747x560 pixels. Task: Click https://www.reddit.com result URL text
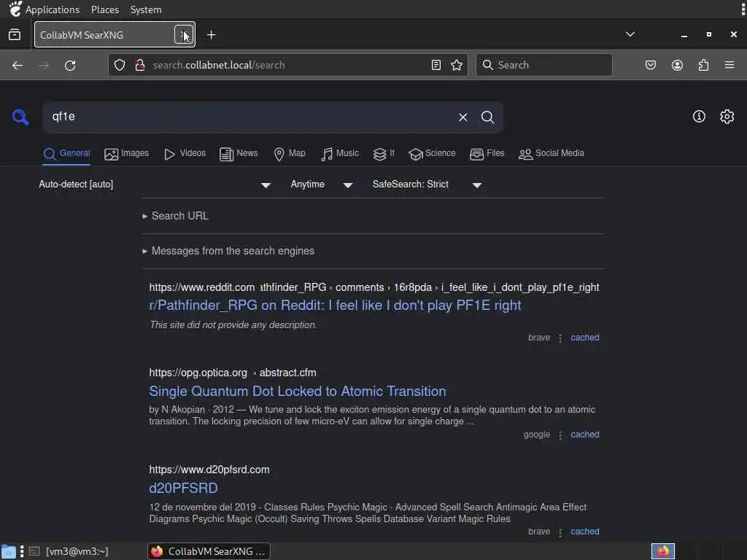pyautogui.click(x=201, y=287)
